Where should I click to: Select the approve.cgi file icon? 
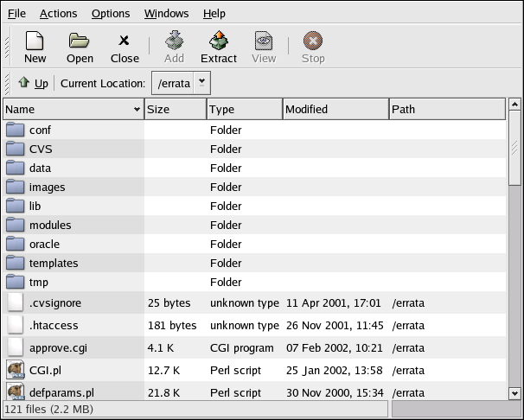pyautogui.click(x=16, y=347)
